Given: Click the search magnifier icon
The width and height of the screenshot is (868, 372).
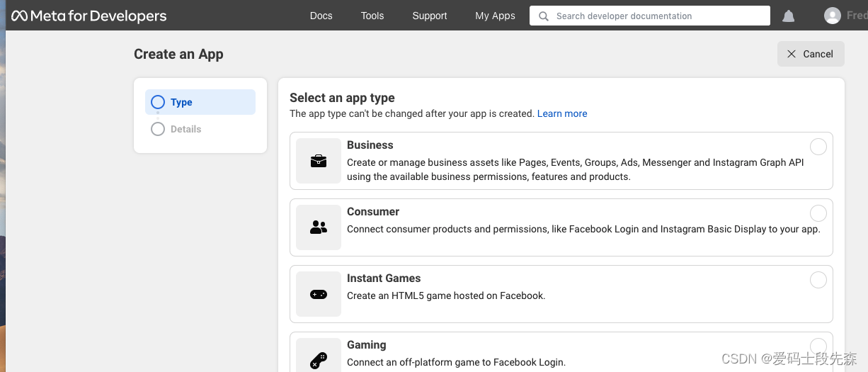Looking at the screenshot, I should (544, 16).
